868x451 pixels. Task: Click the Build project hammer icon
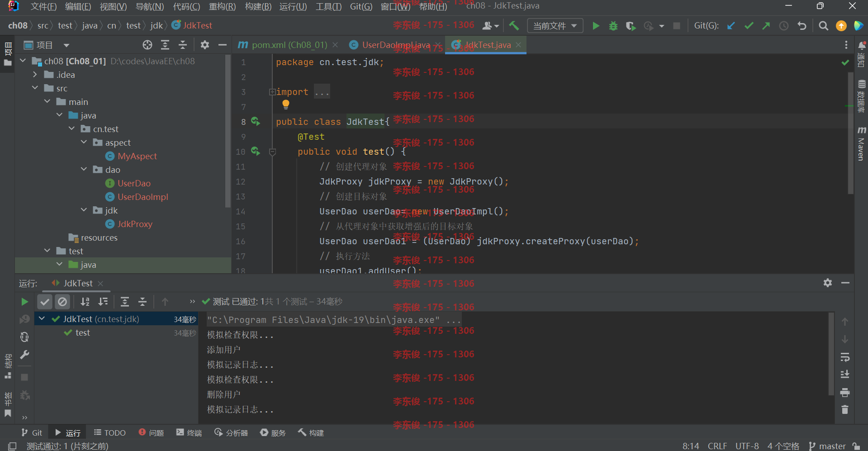coord(514,26)
